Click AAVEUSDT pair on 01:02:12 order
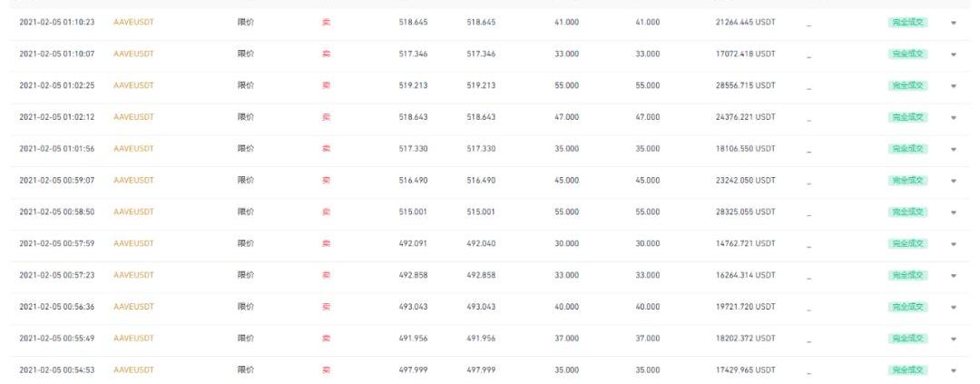This screenshot has width=980, height=384. [133, 116]
